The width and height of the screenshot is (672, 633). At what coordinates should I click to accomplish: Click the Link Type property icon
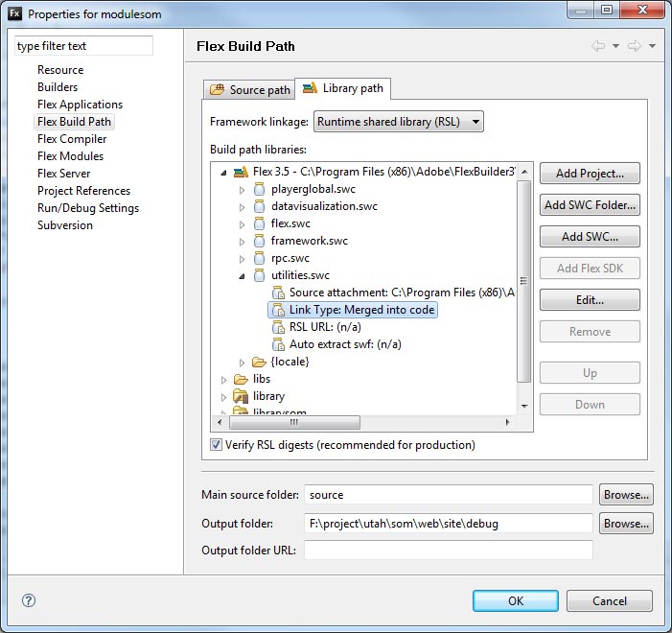point(278,310)
